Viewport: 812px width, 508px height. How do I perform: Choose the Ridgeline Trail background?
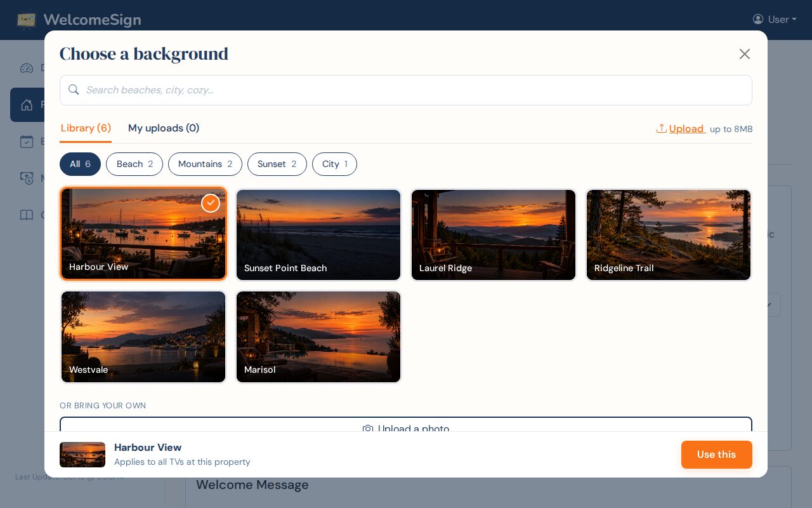coord(669,235)
